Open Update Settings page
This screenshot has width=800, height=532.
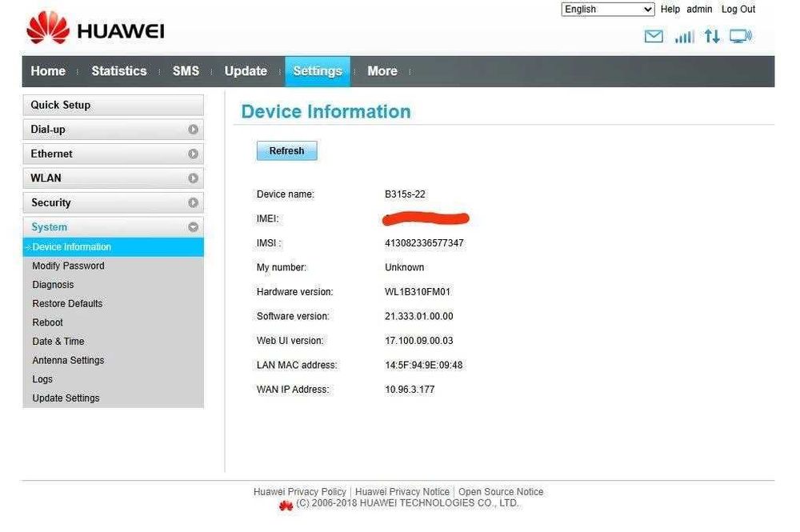66,398
